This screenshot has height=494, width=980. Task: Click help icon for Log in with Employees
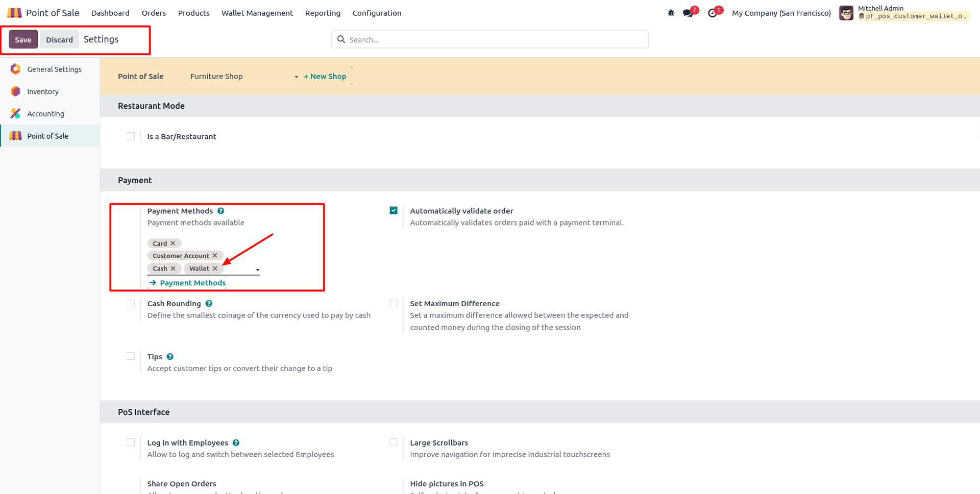tap(236, 443)
